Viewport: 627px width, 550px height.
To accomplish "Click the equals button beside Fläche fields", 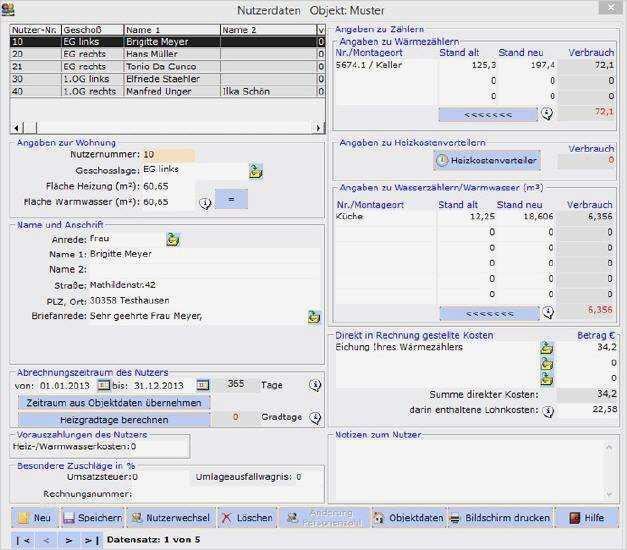I will tap(231, 199).
